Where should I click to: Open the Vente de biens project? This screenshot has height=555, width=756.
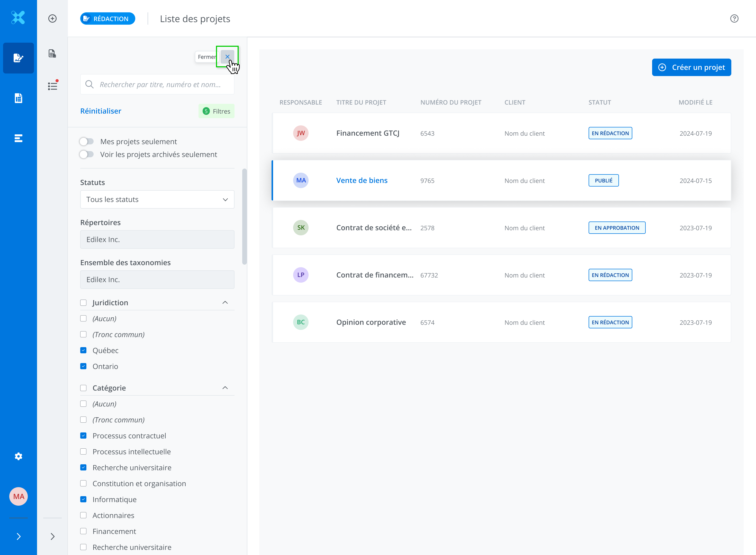click(362, 180)
